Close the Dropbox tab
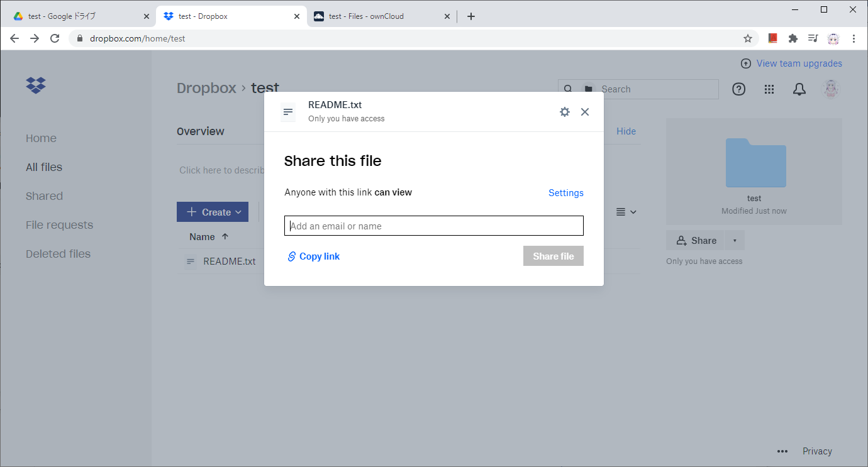 297,16
